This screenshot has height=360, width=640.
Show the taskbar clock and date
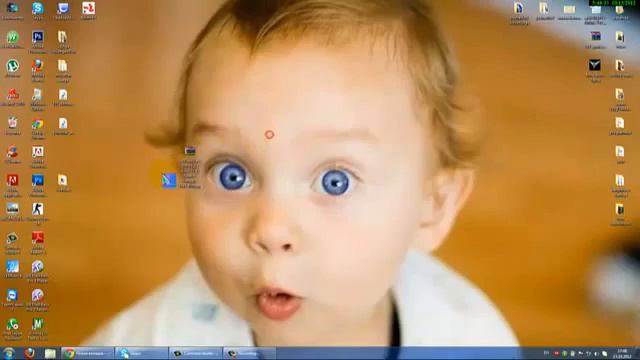(x=623, y=353)
